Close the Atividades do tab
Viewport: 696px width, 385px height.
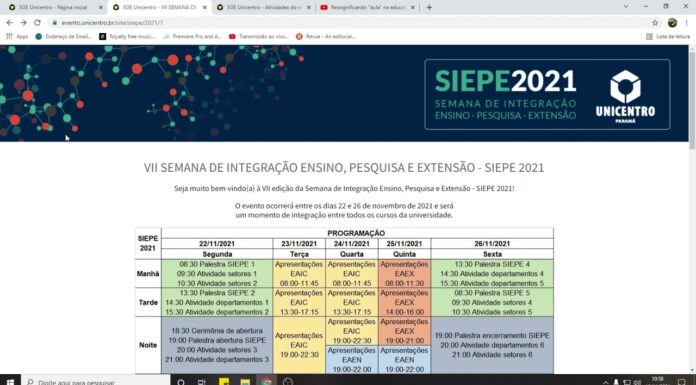(x=309, y=8)
